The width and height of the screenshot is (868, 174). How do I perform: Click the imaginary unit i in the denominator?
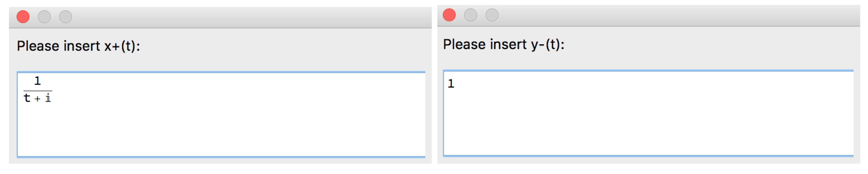point(48,98)
